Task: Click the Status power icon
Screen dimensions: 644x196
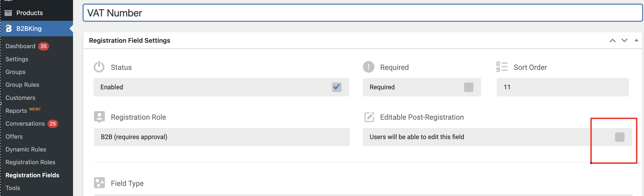Action: (x=99, y=67)
